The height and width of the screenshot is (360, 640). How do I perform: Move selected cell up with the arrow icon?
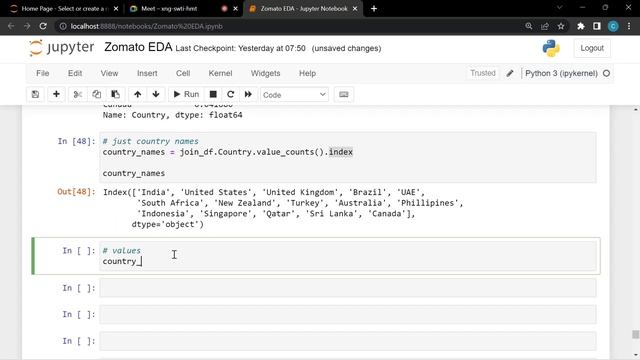pyautogui.click(x=138, y=94)
